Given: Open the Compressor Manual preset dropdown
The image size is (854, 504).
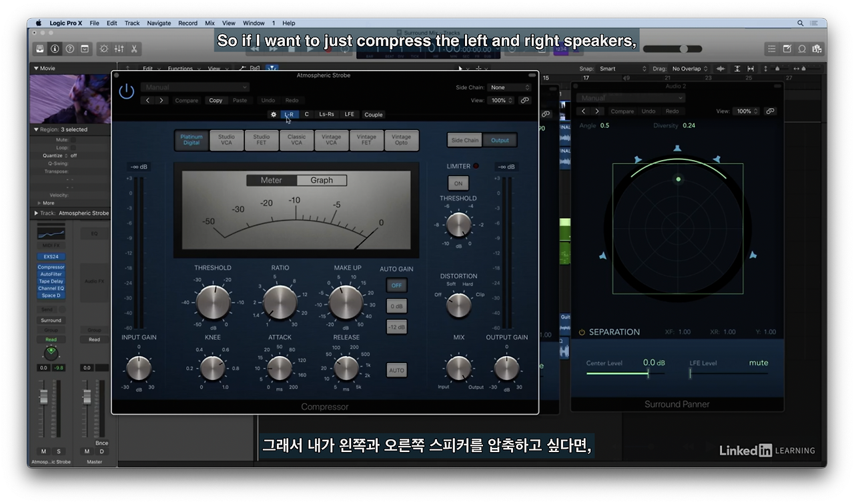Looking at the screenshot, I should [x=195, y=87].
